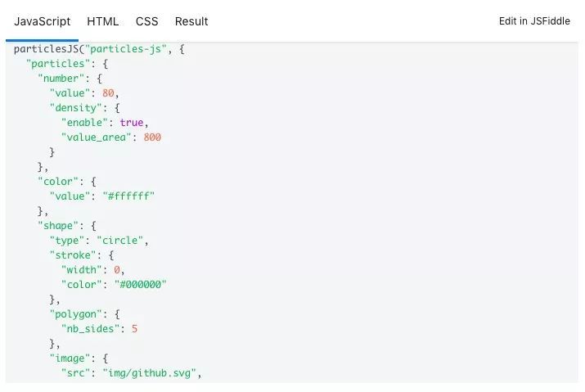
Task: Click the nb_sides value 5
Action: point(134,329)
